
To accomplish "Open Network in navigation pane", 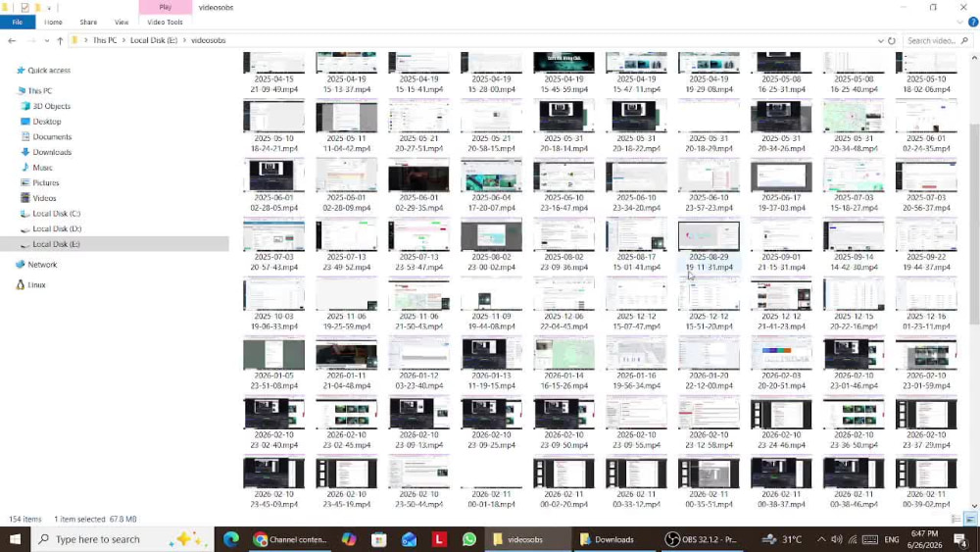I will click(x=42, y=265).
